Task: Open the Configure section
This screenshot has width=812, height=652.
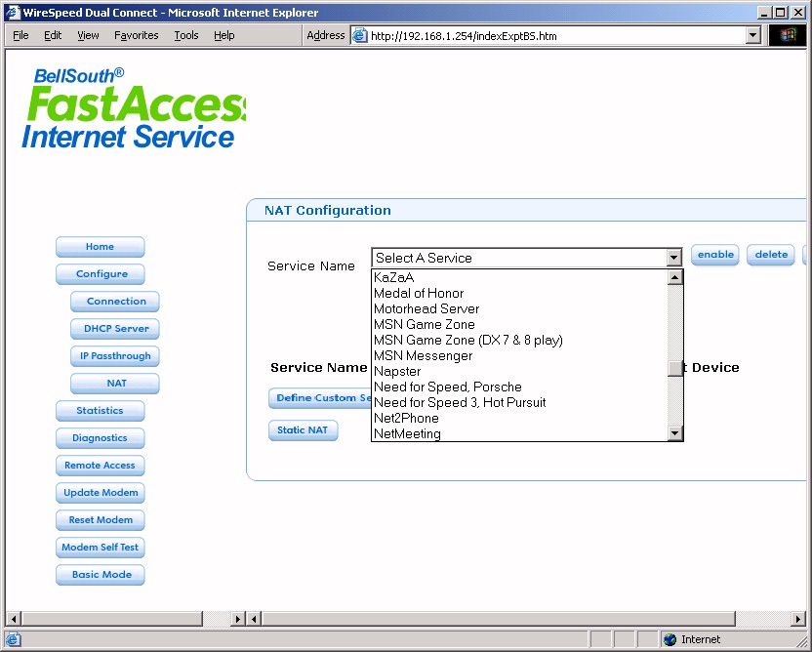Action: [x=100, y=274]
